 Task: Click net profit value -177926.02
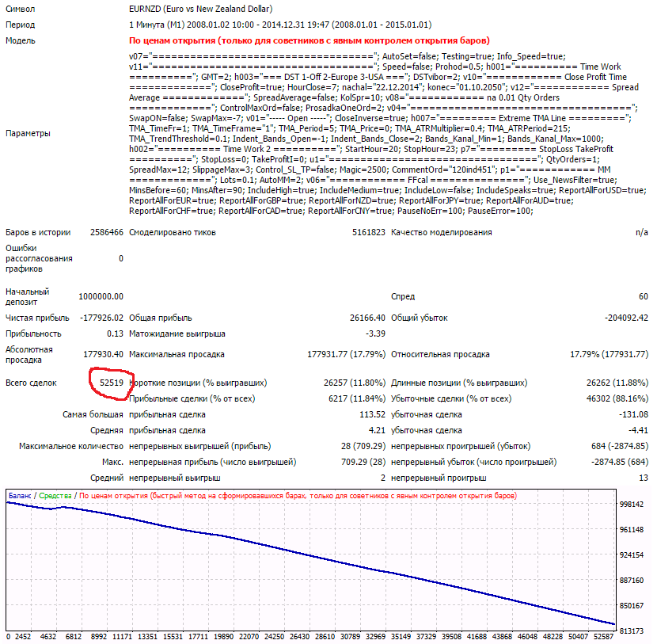pyautogui.click(x=102, y=318)
